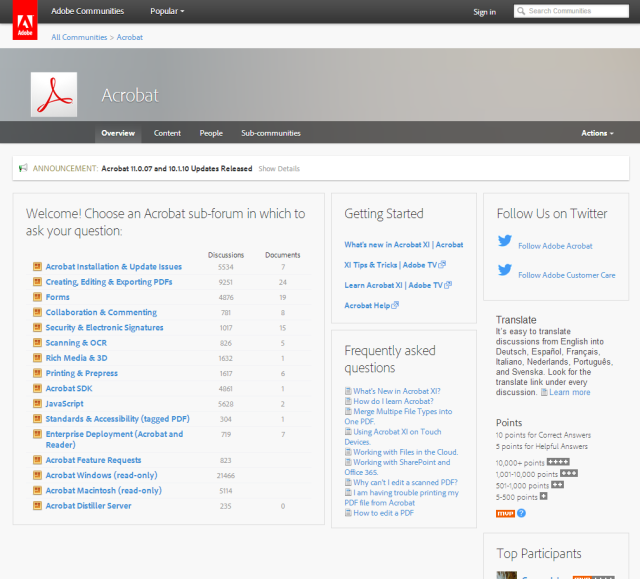This screenshot has width=640, height=579.
Task: Open the Popular dropdown menu
Action: click(x=167, y=11)
